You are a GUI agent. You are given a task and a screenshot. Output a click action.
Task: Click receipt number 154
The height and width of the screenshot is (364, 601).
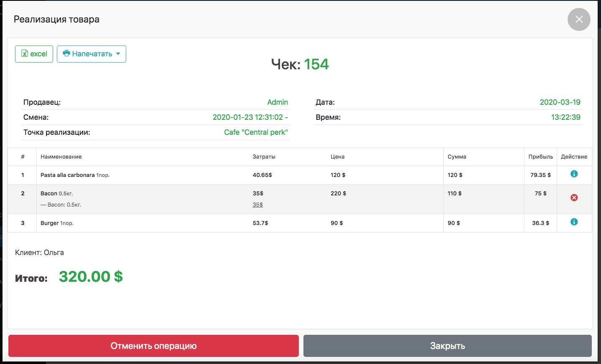[x=316, y=64]
